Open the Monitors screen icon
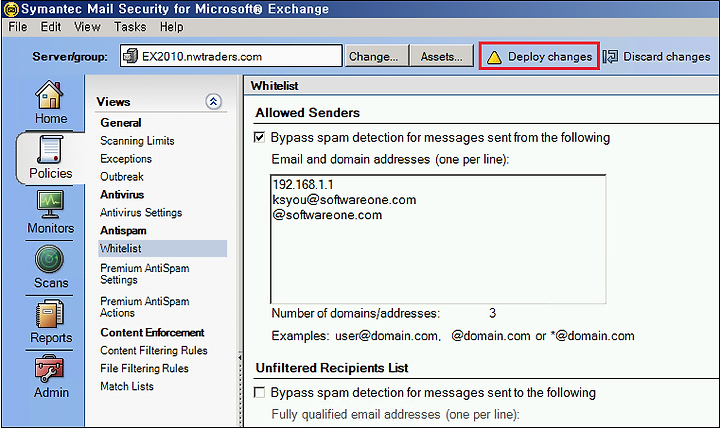Image resolution: width=720 pixels, height=429 pixels. (51, 204)
